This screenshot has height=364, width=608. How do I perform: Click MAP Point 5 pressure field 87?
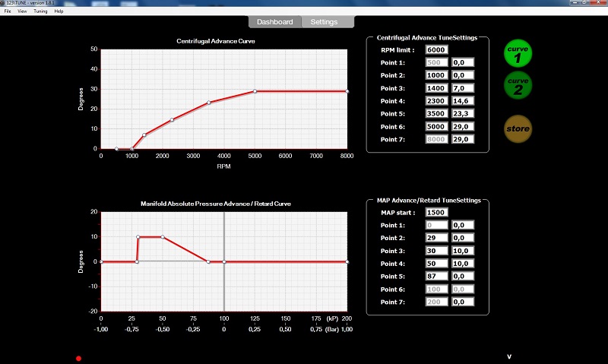(x=436, y=277)
